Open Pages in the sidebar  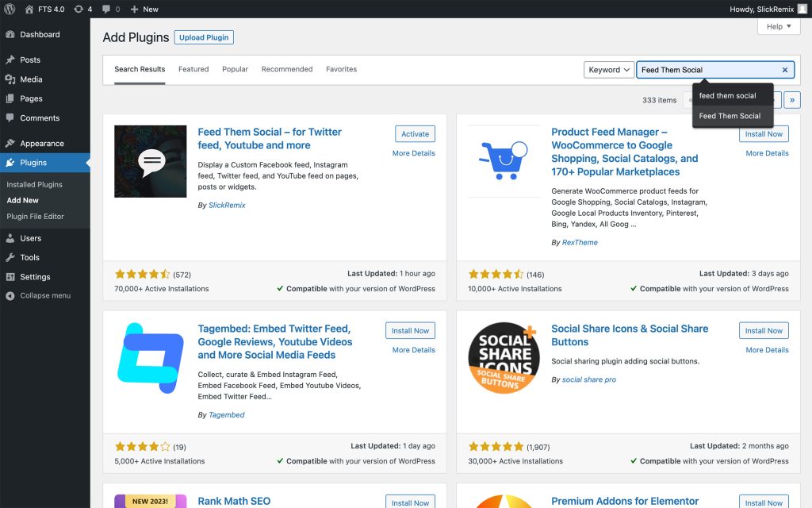point(45,98)
